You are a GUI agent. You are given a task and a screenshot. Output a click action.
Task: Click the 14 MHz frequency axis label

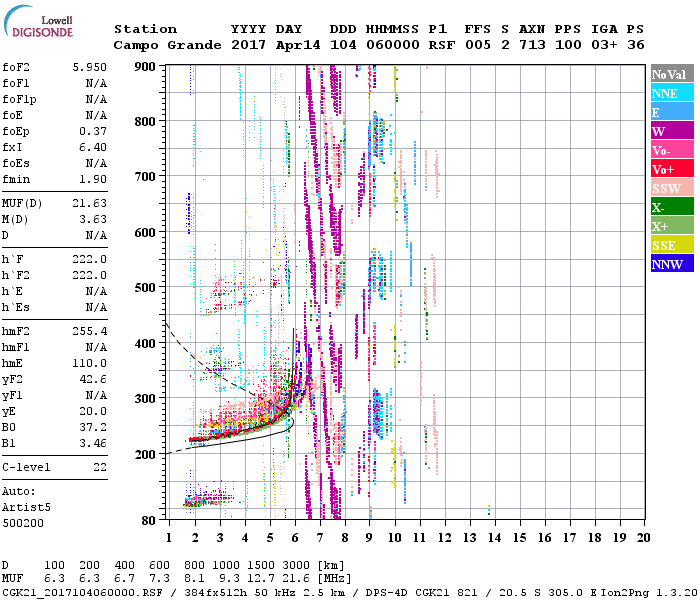494,538
